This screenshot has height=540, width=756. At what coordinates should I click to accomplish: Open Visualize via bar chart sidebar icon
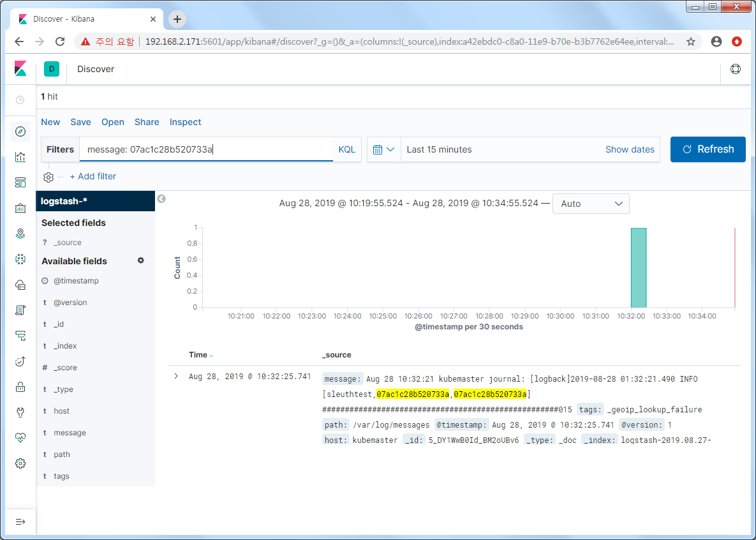click(20, 157)
